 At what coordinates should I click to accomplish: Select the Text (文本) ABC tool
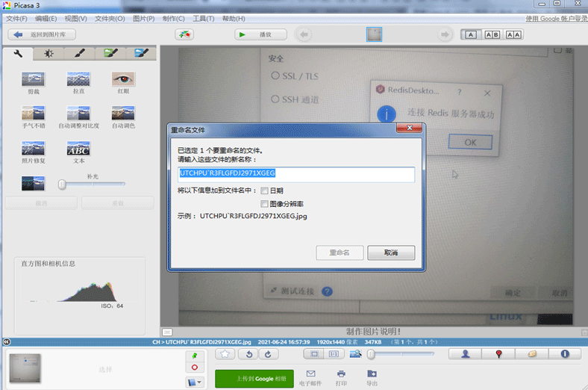point(78,148)
